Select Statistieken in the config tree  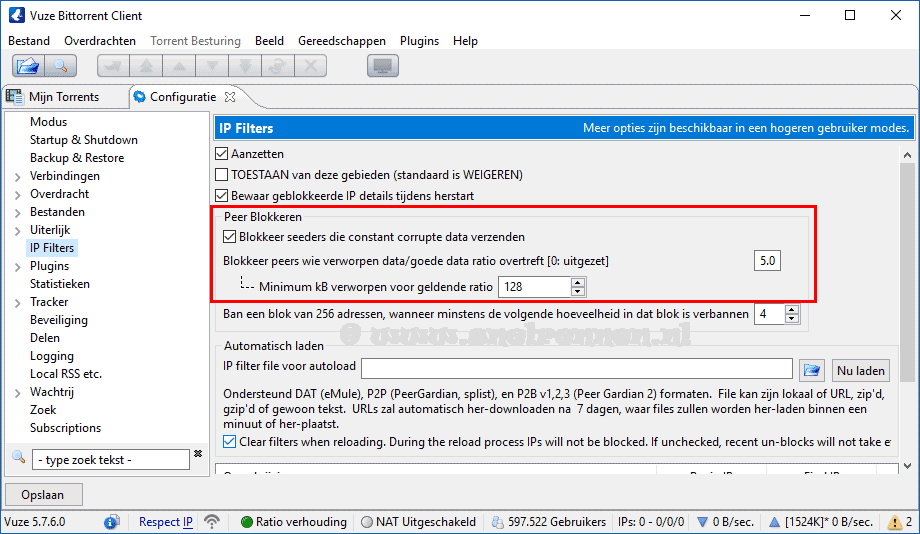tap(60, 284)
